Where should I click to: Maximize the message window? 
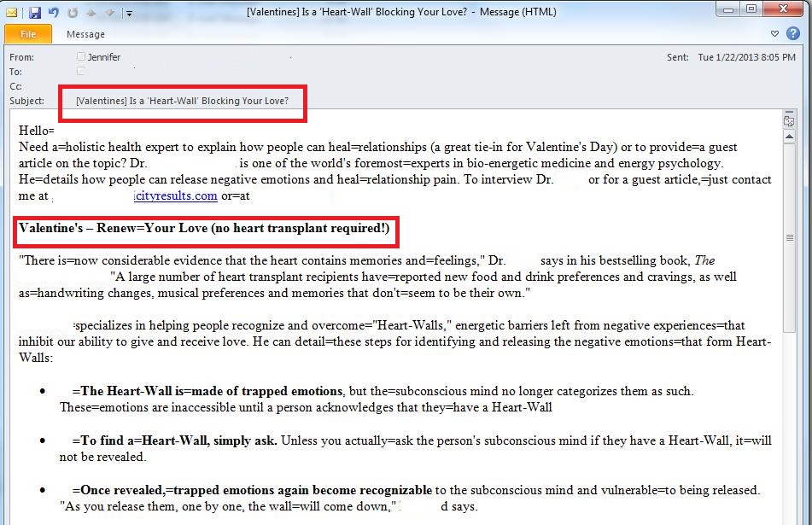(751, 9)
